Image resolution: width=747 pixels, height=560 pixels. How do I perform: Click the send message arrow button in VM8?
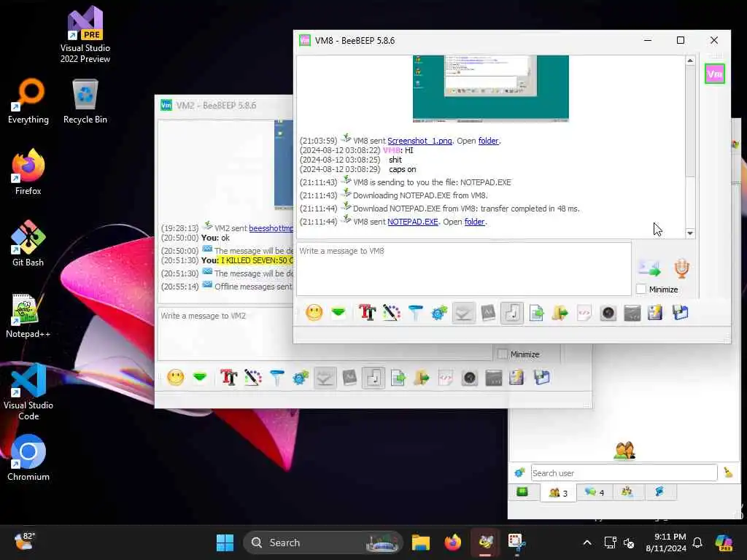coord(650,268)
